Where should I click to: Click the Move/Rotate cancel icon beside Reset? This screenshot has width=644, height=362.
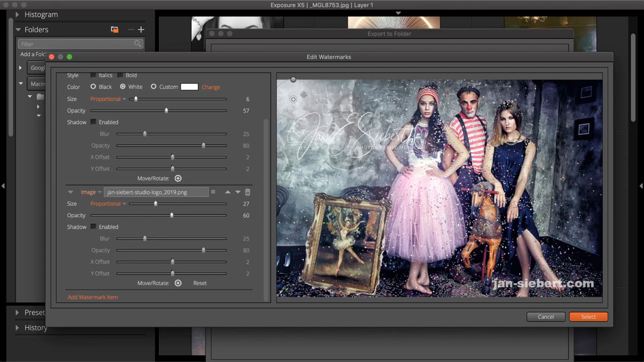pos(178,283)
